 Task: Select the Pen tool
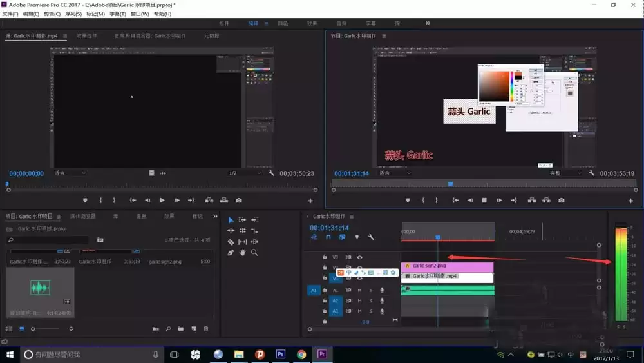coord(231,253)
